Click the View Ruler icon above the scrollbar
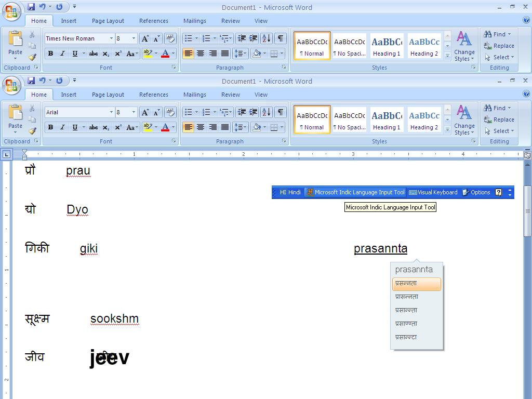532x399 pixels. [527, 155]
